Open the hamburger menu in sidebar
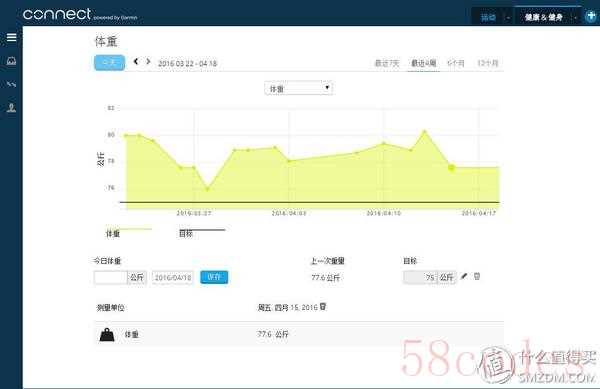The image size is (600, 389). point(11,37)
